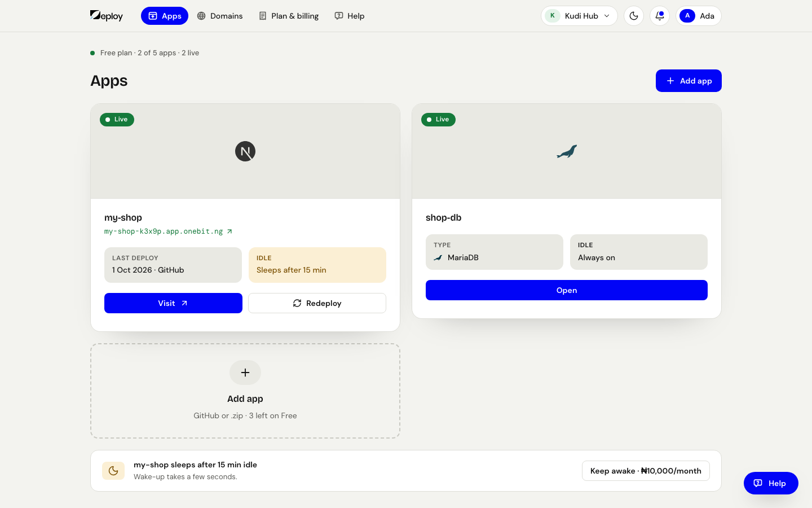The image size is (812, 508).
Task: Click the Ada avatar circle
Action: click(687, 16)
